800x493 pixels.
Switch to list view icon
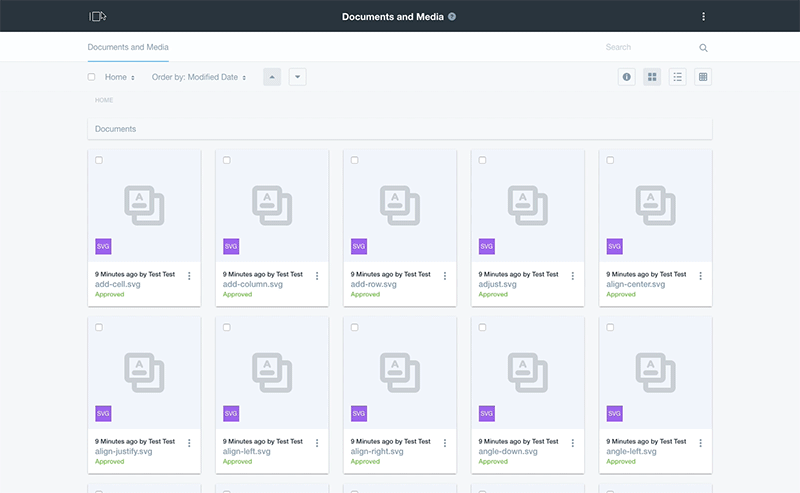coord(678,77)
